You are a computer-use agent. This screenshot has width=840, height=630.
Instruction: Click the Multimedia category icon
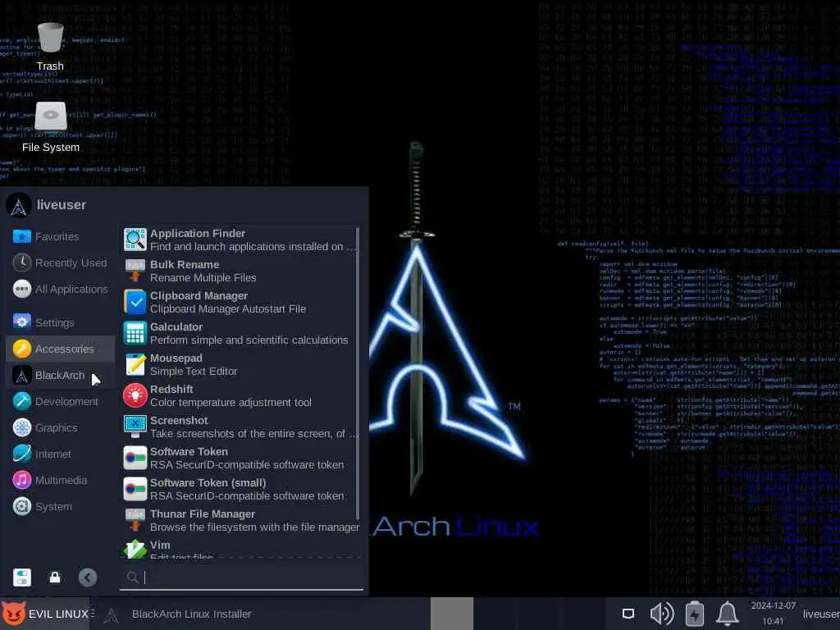click(22, 480)
